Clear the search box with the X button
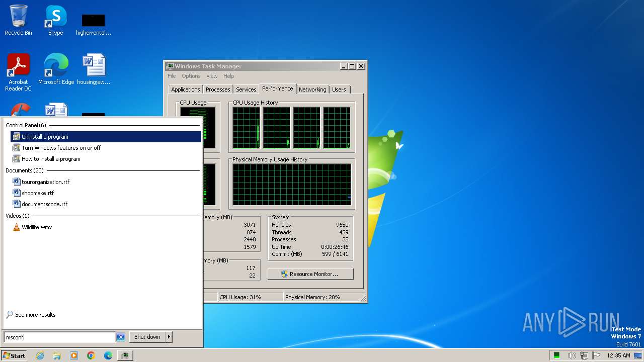644x362 pixels. click(121, 337)
